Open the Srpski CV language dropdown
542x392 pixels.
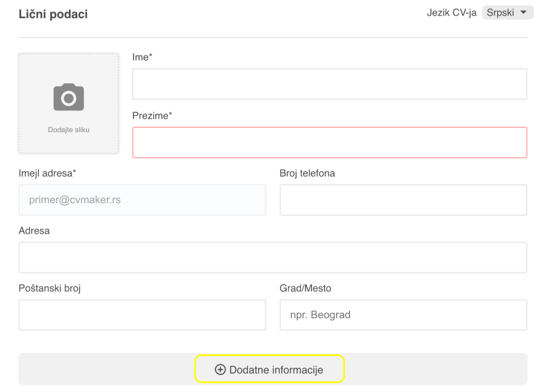(x=507, y=13)
